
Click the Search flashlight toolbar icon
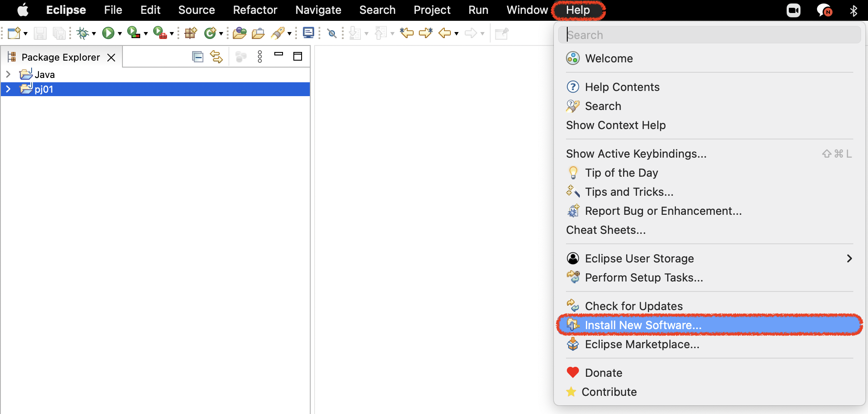pyautogui.click(x=278, y=33)
